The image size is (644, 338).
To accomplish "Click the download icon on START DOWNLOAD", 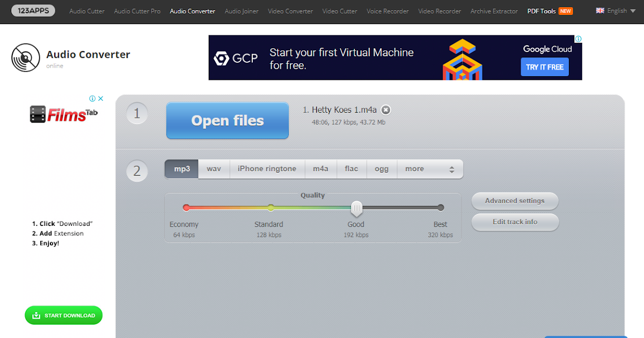I will tap(35, 315).
